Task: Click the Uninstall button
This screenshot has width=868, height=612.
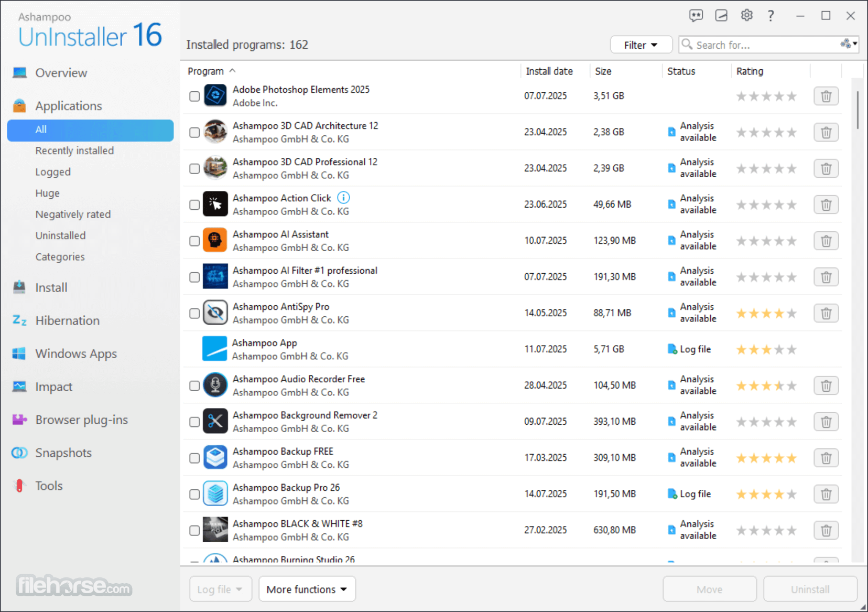Action: [x=810, y=589]
